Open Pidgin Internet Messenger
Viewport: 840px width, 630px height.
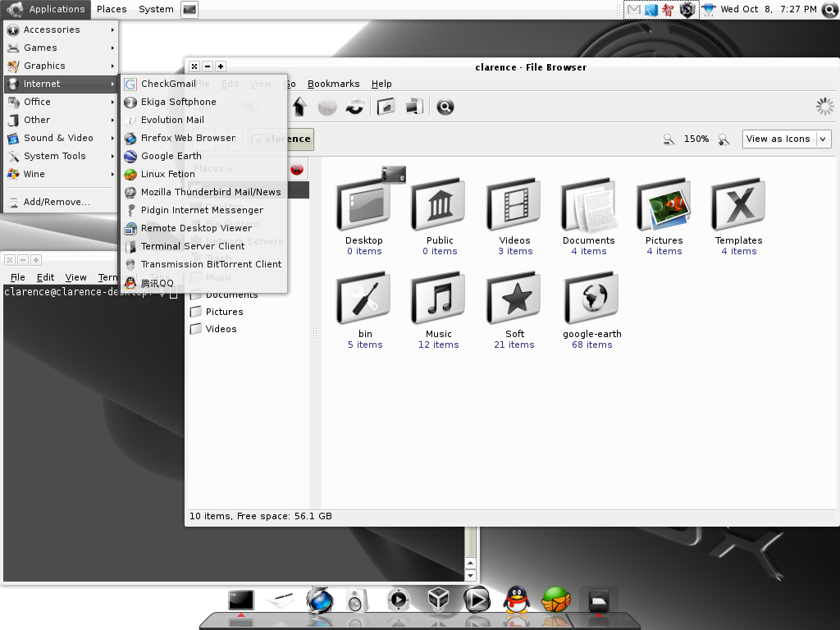point(203,210)
